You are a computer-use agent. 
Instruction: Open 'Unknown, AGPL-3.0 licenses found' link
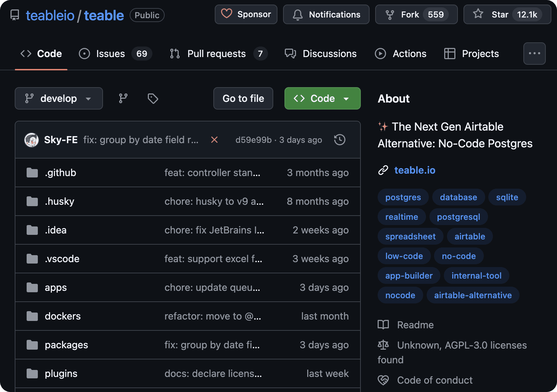[x=452, y=352]
